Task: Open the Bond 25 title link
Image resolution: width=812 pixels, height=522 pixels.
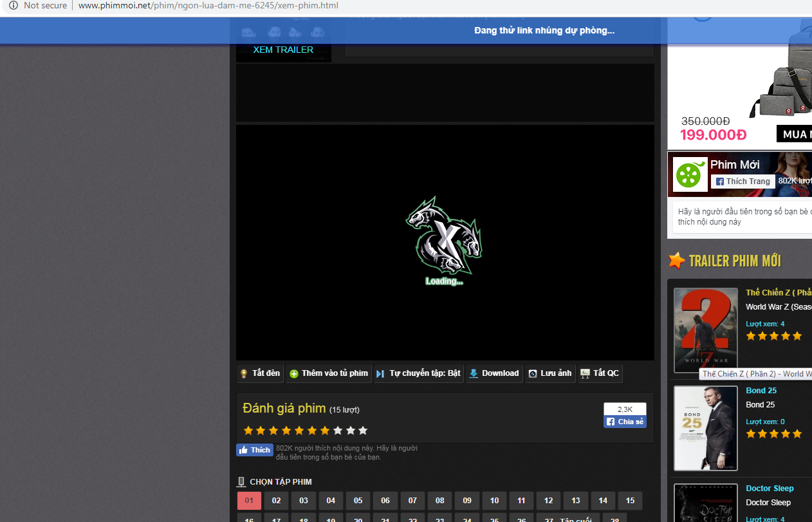Action: tap(761, 391)
